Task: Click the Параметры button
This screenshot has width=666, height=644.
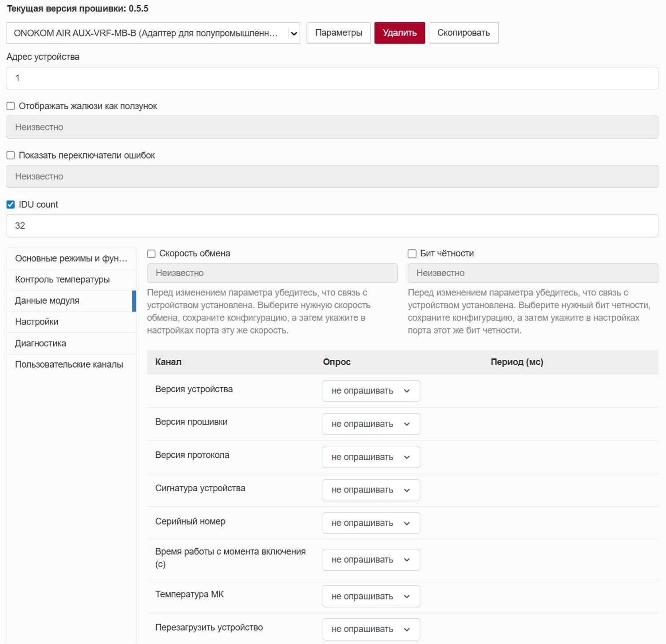Action: [x=338, y=33]
